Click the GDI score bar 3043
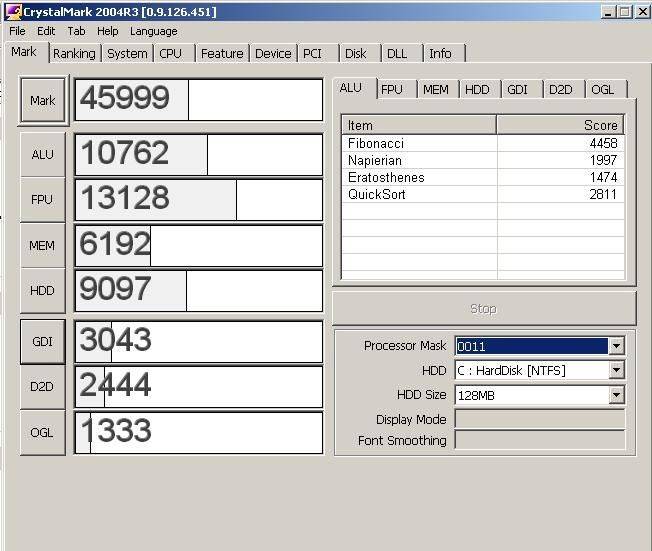Viewport: 652px width, 551px height. point(199,342)
